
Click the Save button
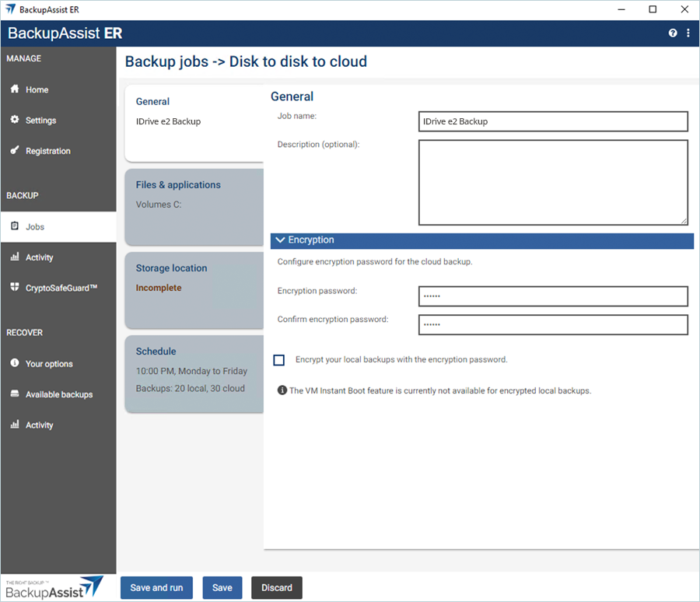(x=222, y=588)
